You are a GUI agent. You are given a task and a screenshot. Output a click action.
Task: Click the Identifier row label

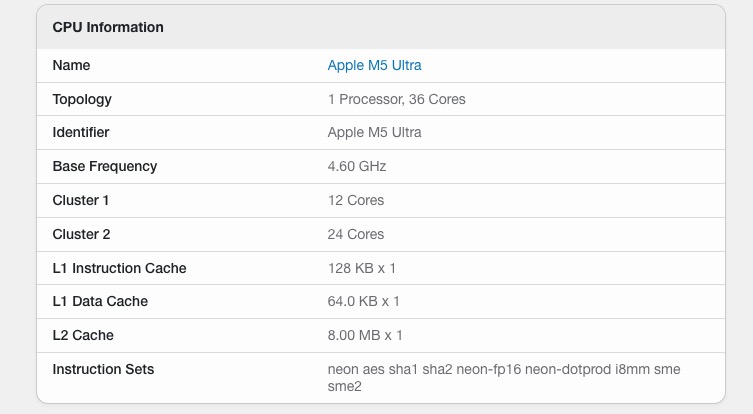pyautogui.click(x=81, y=133)
